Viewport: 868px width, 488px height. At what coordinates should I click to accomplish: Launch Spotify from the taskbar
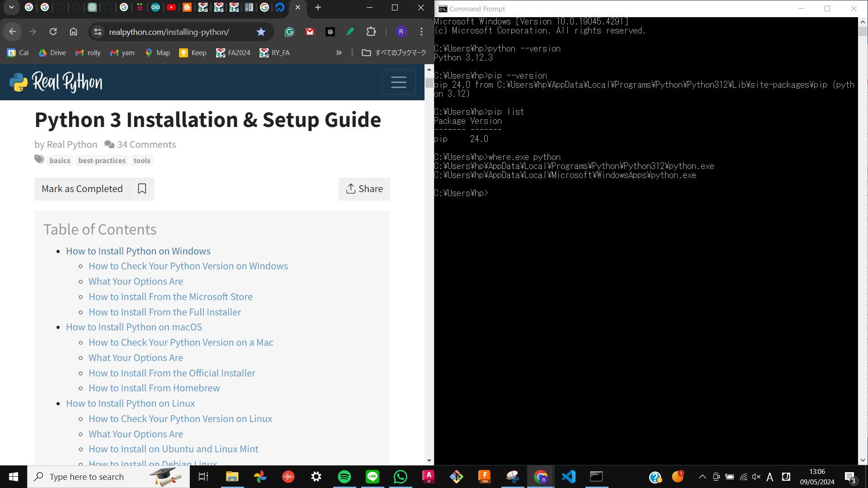344,477
